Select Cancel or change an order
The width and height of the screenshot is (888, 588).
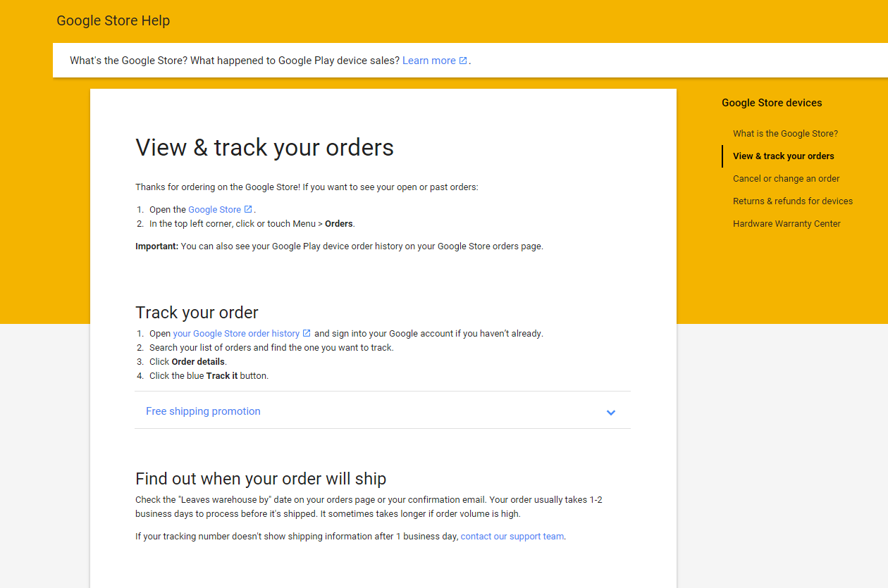point(786,178)
